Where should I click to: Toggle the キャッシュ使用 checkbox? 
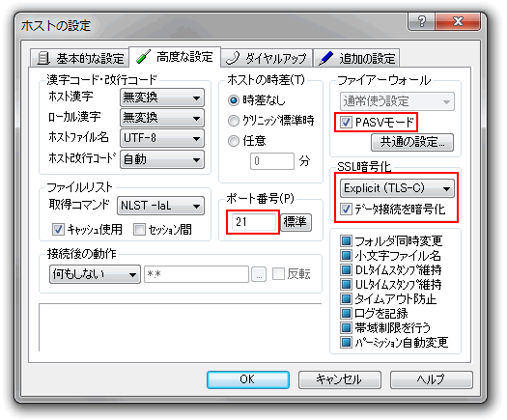(58, 230)
